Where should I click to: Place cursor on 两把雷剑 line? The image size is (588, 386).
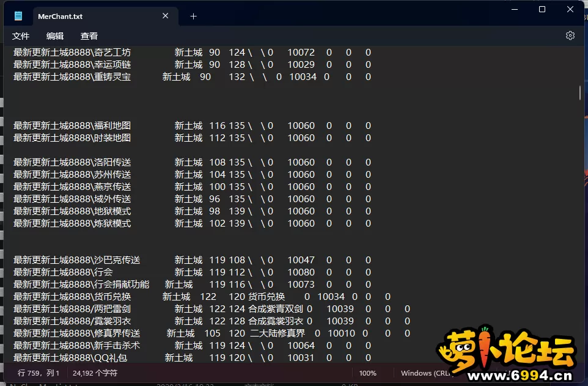(x=212, y=309)
